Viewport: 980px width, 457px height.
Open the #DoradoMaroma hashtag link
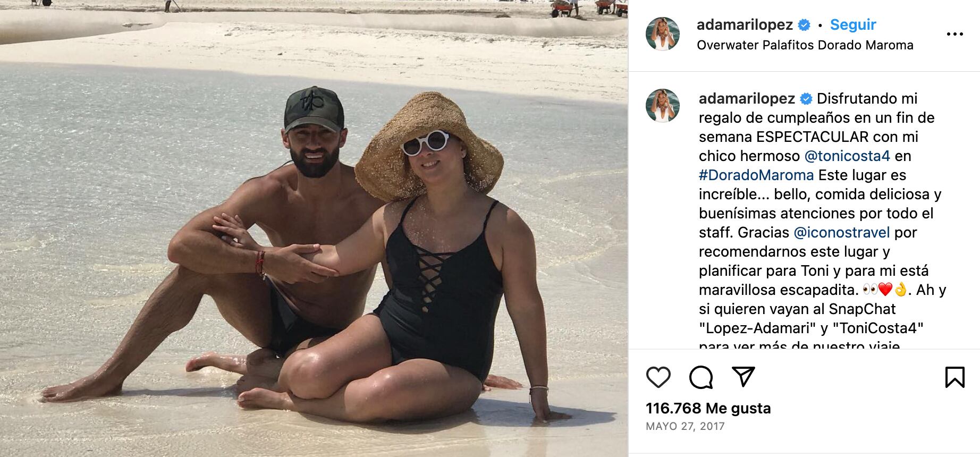tap(756, 175)
